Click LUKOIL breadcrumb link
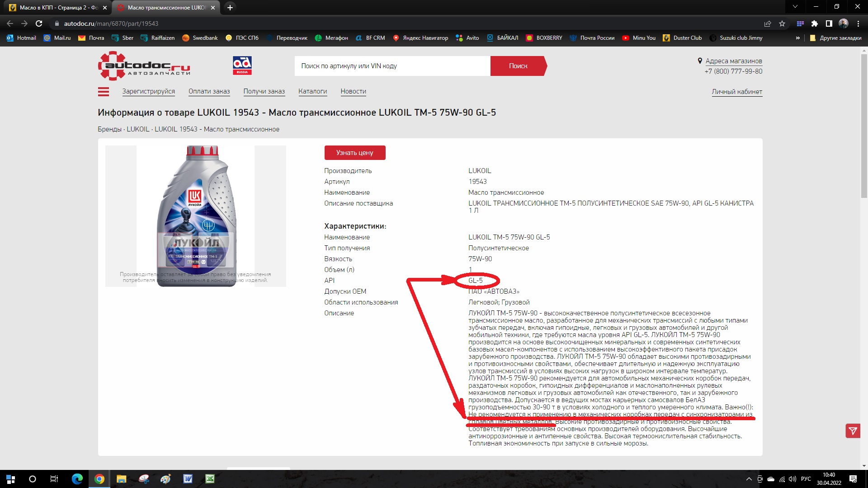868x488 pixels. (x=138, y=129)
